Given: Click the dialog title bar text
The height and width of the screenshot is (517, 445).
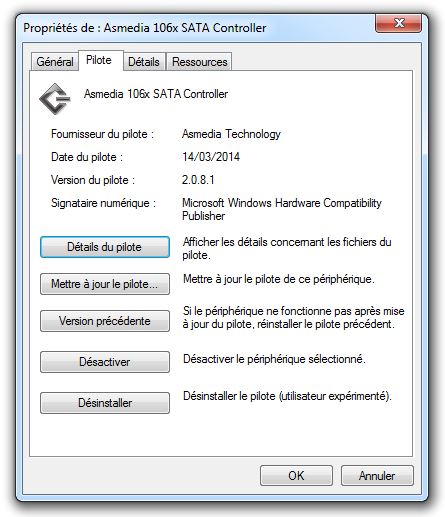Looking at the screenshot, I should pos(145,28).
